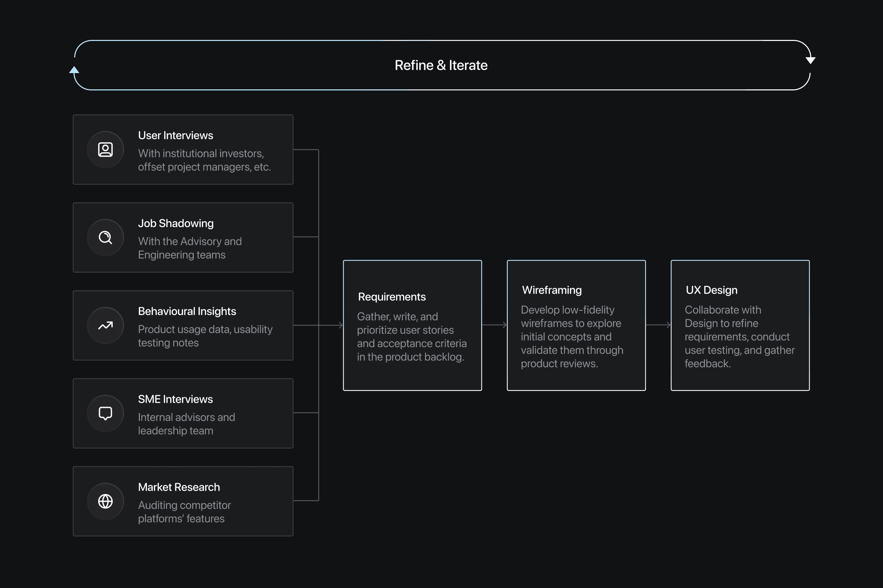Click arrowhead pointing into Requirements box

coord(340,325)
